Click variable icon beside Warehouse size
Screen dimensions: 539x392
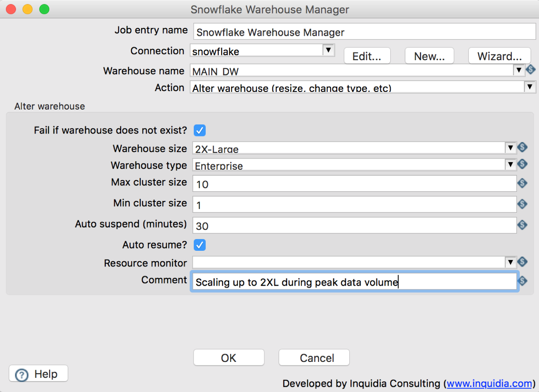point(522,147)
